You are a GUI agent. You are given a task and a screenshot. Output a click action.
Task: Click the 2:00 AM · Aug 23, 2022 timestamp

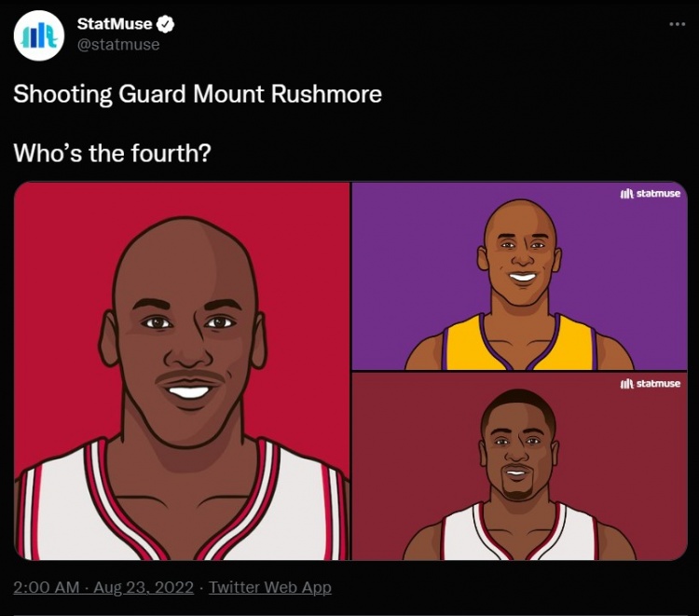(x=103, y=587)
